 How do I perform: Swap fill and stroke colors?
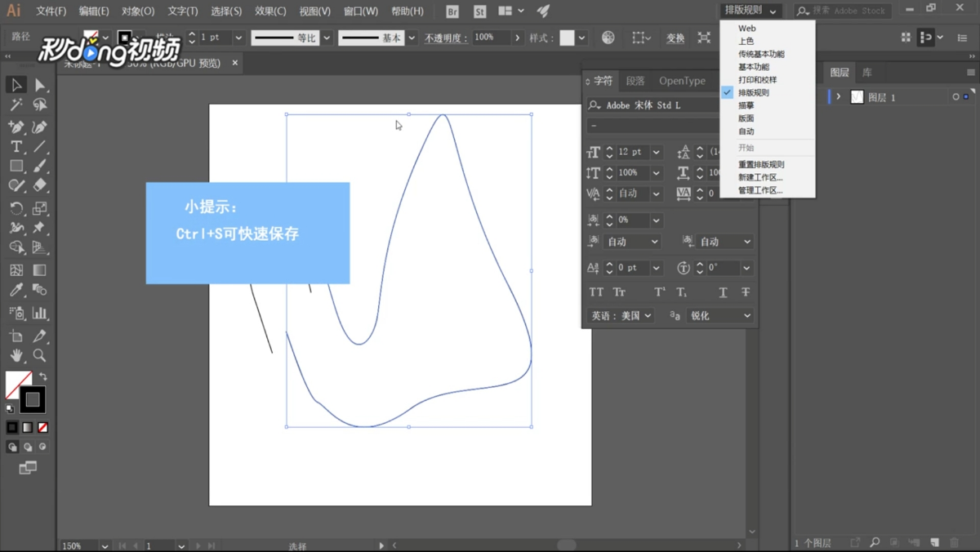coord(43,377)
